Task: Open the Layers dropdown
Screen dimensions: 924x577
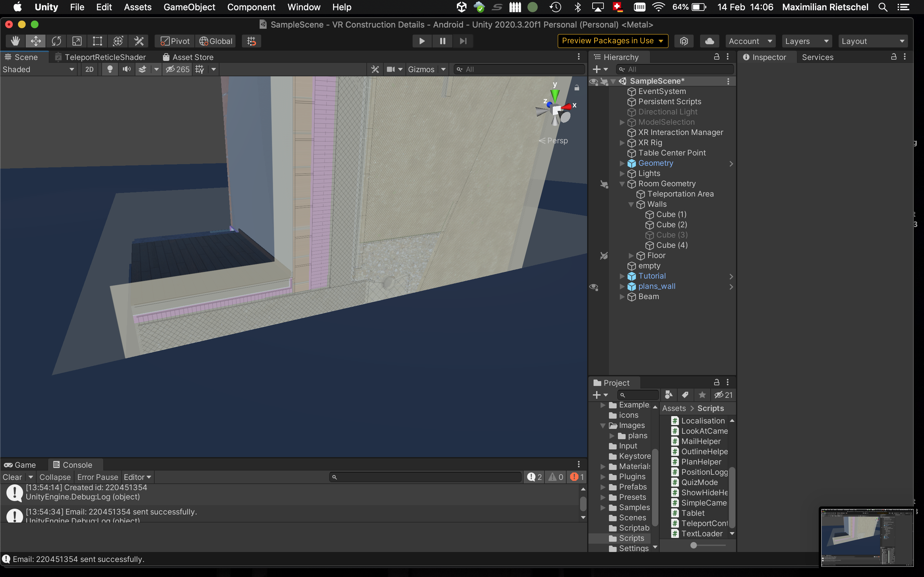Action: pos(806,41)
